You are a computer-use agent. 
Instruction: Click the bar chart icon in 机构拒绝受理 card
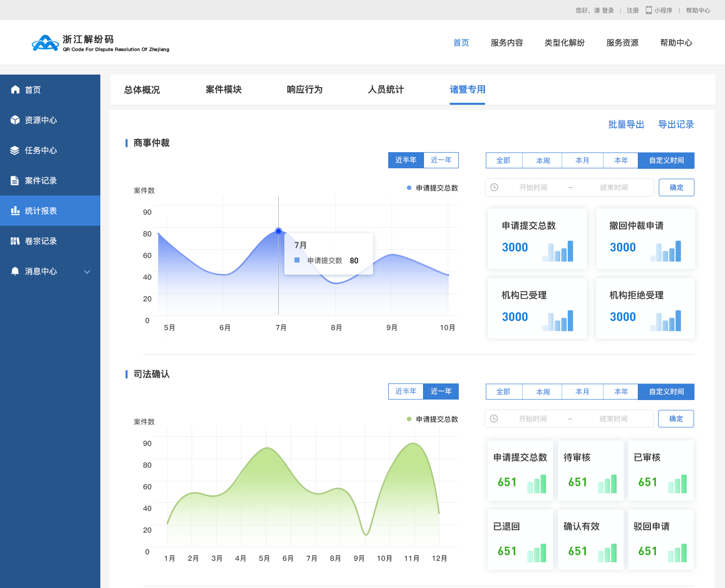[x=666, y=320]
